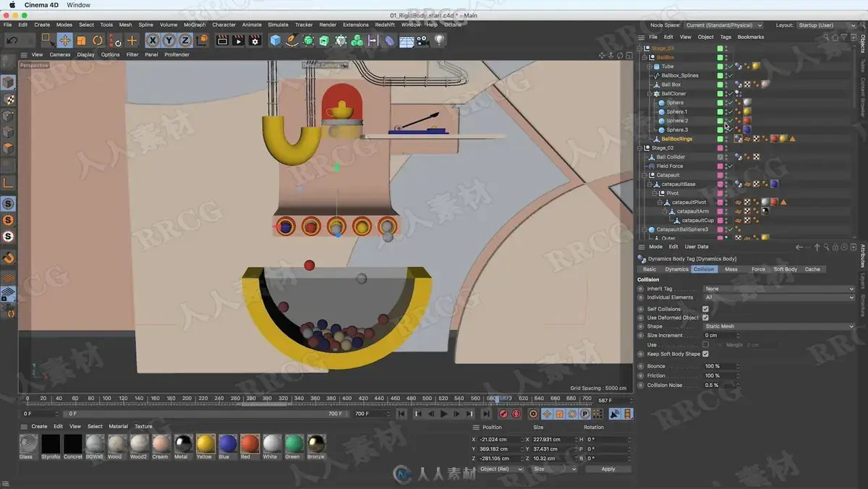Click the Bounce value field
The height and width of the screenshot is (489, 868).
(x=720, y=366)
